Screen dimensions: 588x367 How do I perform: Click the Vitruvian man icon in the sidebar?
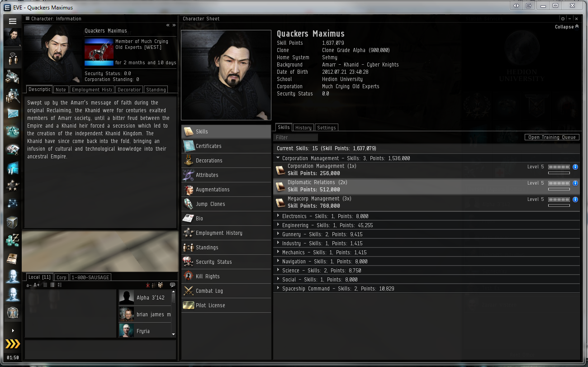coord(13,313)
